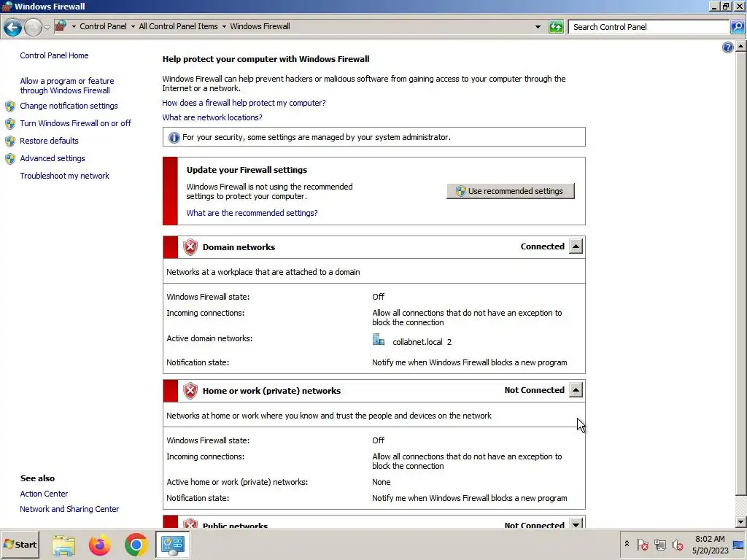
Task: Open Turn Windows Firewall on or off
Action: click(75, 123)
